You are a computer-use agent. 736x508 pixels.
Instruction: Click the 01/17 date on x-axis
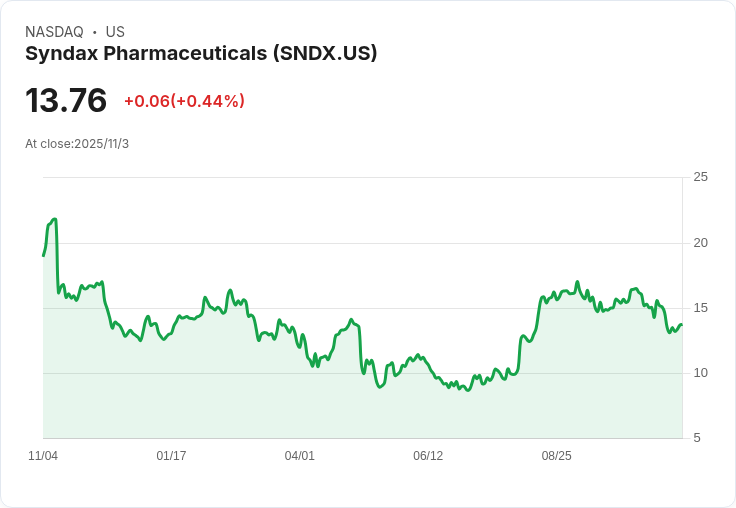(171, 456)
